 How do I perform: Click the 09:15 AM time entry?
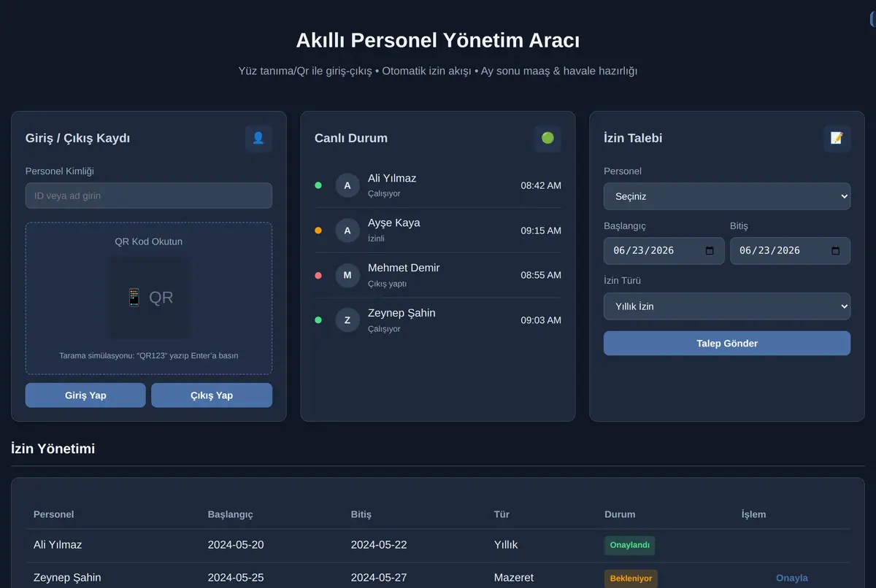coord(541,231)
